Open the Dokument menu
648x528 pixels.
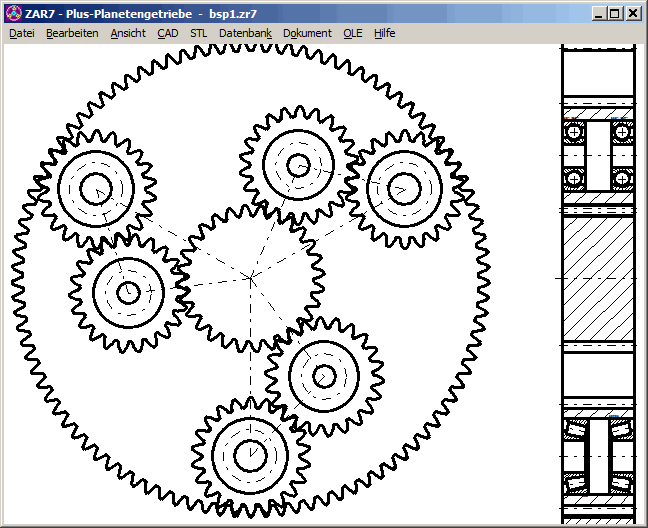pyautogui.click(x=307, y=33)
